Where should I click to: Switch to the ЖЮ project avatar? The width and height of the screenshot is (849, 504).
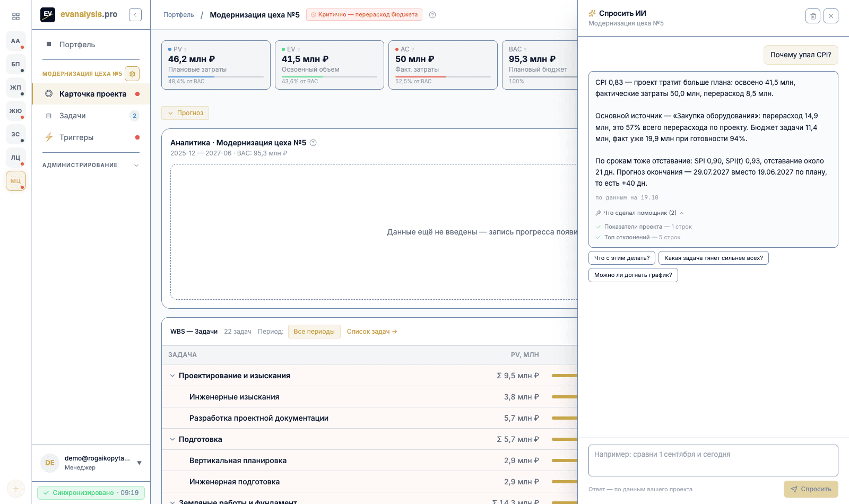click(x=16, y=111)
